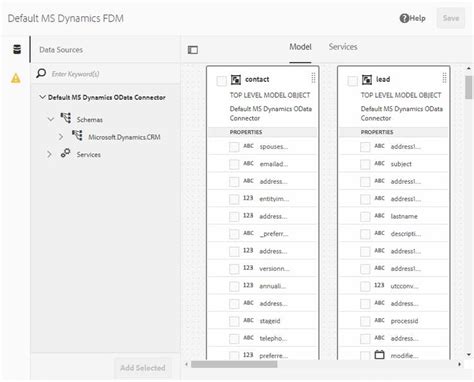Click the search magnifier icon
This screenshot has width=474, height=382.
tap(41, 73)
